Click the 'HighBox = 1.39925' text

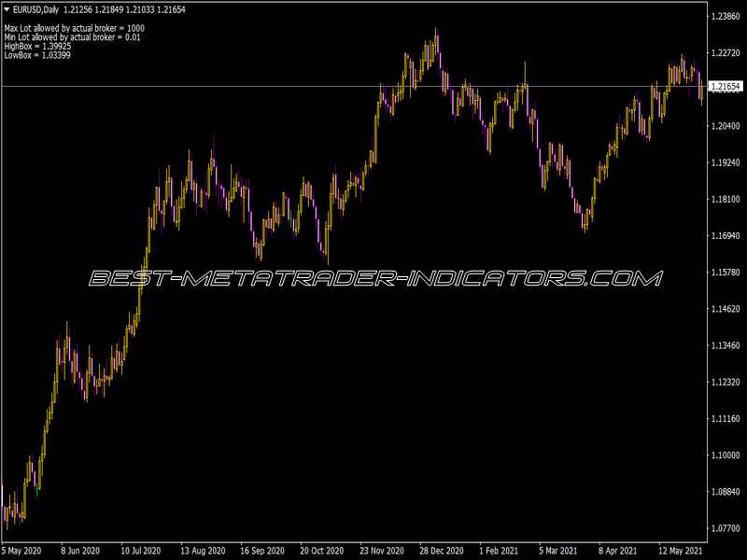[x=37, y=46]
